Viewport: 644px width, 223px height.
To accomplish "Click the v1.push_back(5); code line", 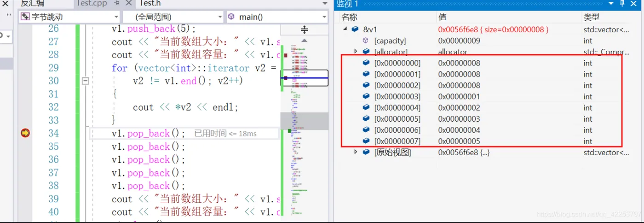I will [x=154, y=29].
